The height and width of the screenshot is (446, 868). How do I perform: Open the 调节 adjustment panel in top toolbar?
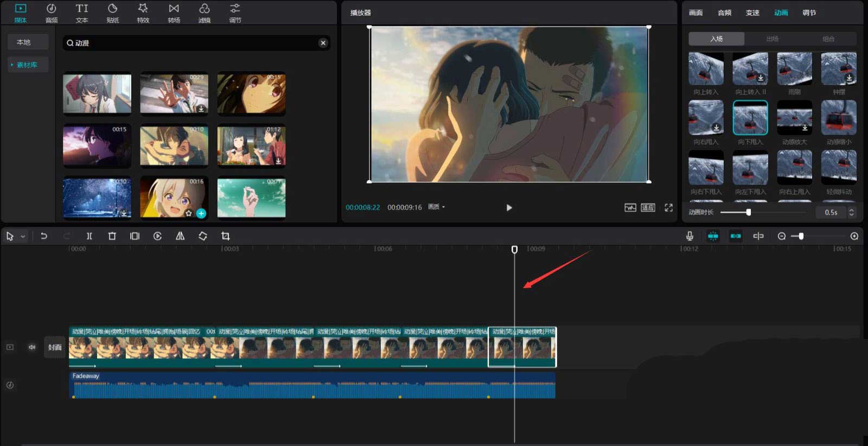pyautogui.click(x=235, y=13)
